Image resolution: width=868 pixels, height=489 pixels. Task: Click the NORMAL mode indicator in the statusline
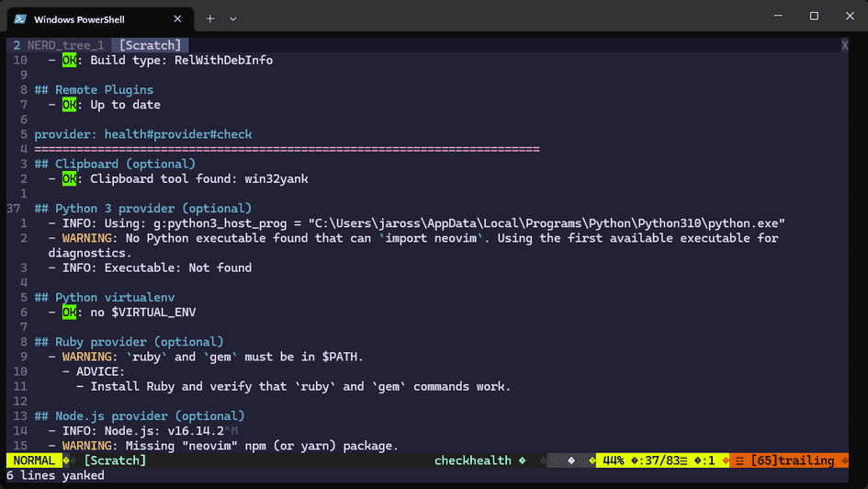coord(33,461)
